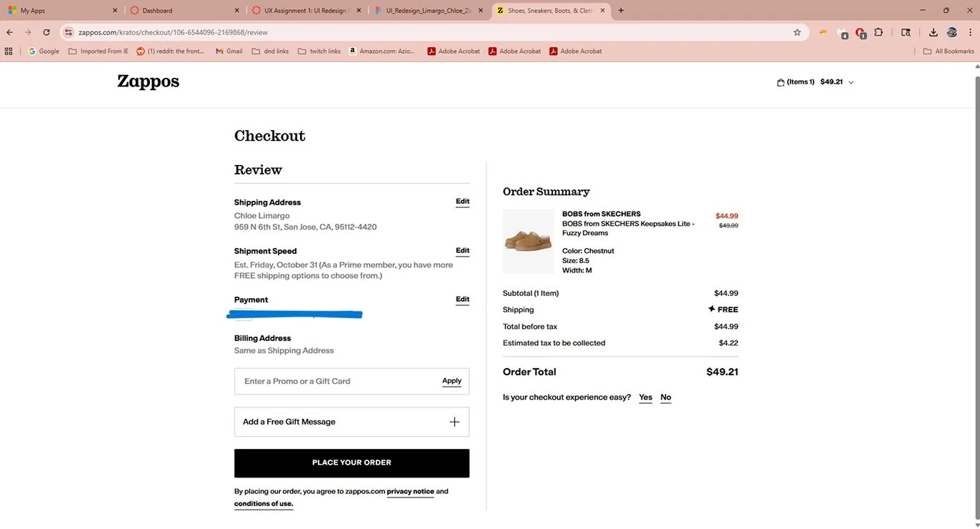Click the address bar URL
The image size is (980, 529).
174,32
